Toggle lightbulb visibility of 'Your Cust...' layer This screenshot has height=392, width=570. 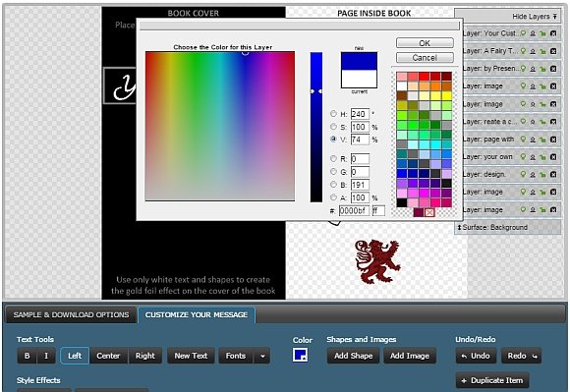(523, 33)
